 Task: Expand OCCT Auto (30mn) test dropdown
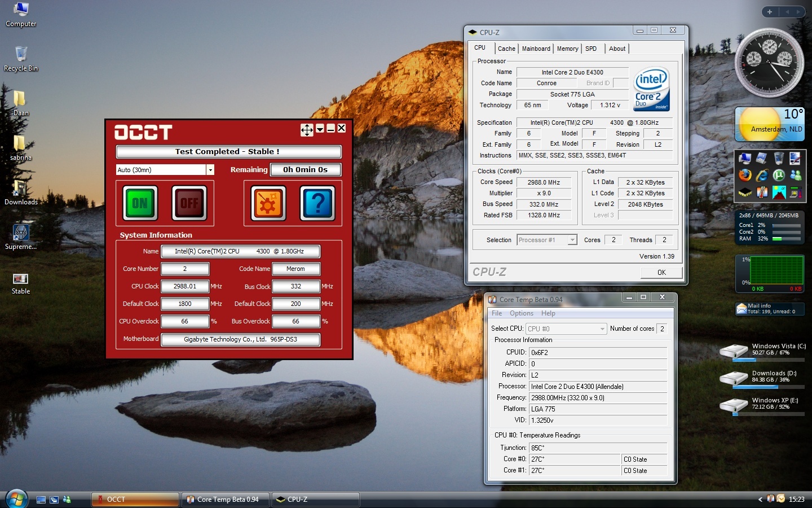point(210,170)
